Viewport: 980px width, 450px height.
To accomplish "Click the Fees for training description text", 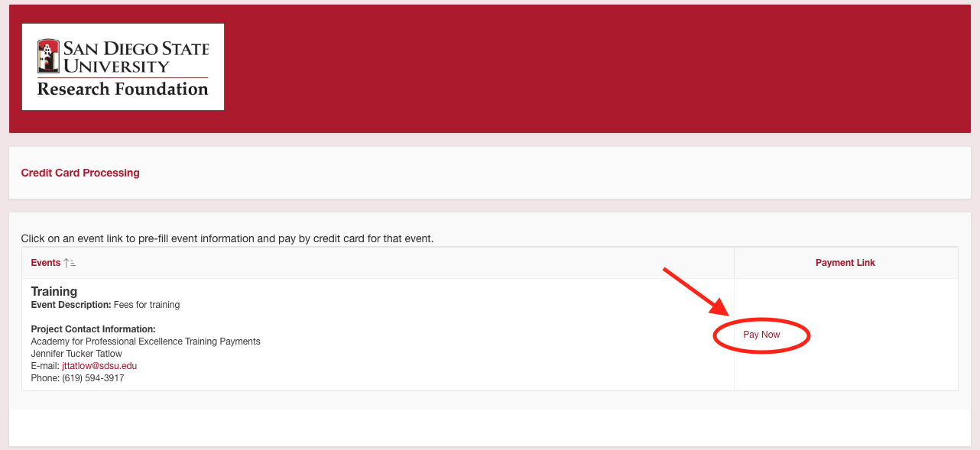I will pos(147,305).
